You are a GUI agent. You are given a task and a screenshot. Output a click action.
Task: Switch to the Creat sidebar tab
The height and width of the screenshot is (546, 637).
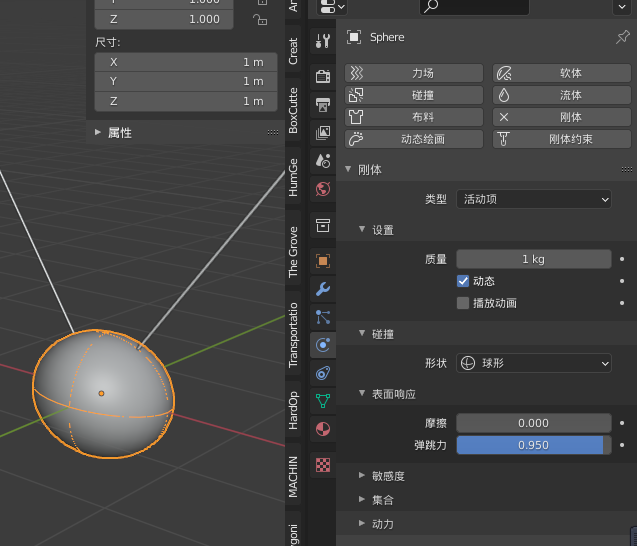(293, 51)
